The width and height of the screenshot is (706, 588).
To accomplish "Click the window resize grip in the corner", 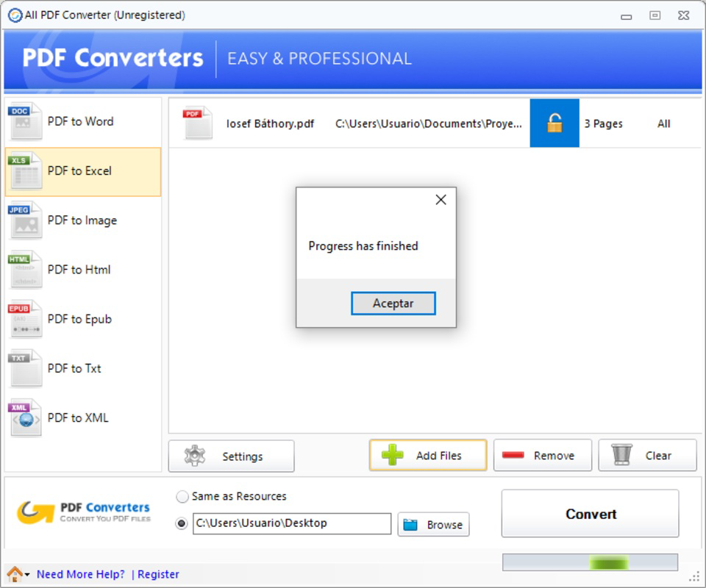I will point(694,577).
